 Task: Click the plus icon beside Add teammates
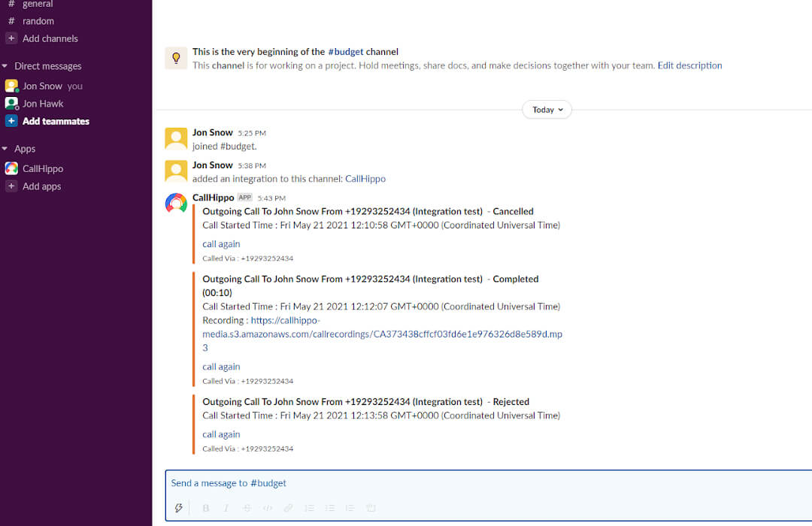[11, 121]
